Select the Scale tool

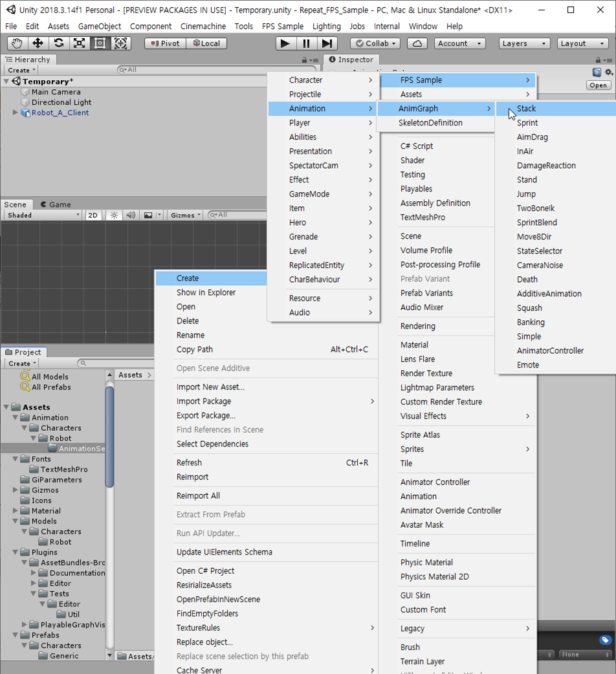79,43
